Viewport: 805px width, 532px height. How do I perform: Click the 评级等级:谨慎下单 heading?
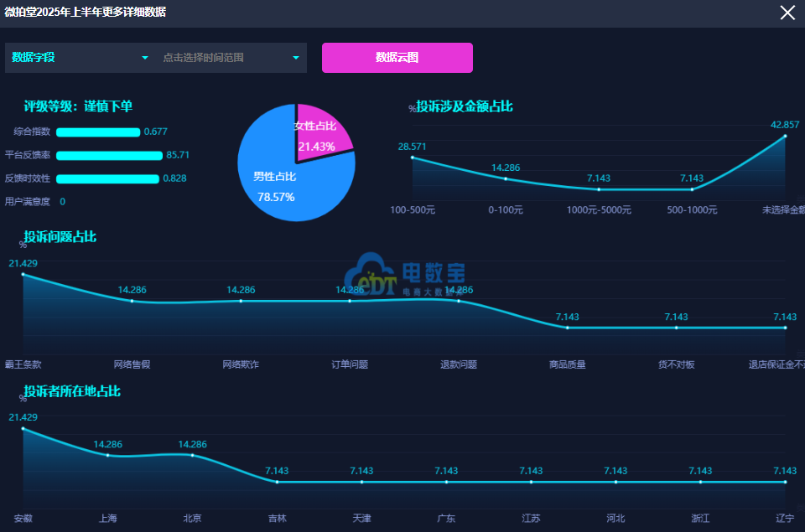coord(78,106)
